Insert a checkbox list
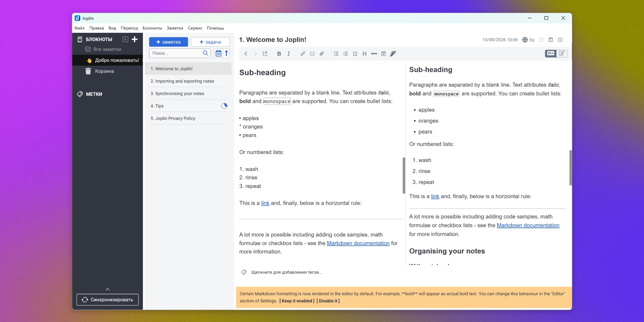This screenshot has height=322, width=644. 355,54
